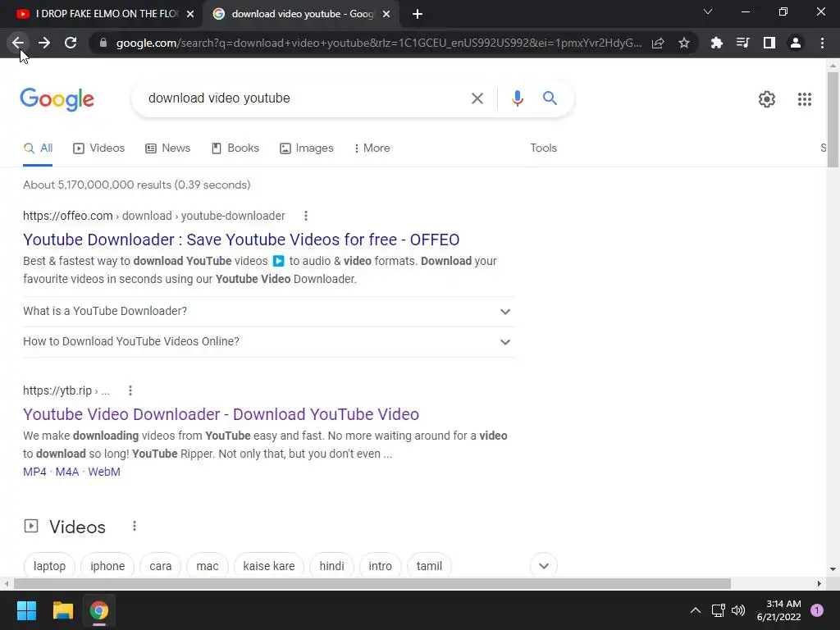The image size is (840, 630).
Task: Open File Explorer from taskbar
Action: coord(62,610)
